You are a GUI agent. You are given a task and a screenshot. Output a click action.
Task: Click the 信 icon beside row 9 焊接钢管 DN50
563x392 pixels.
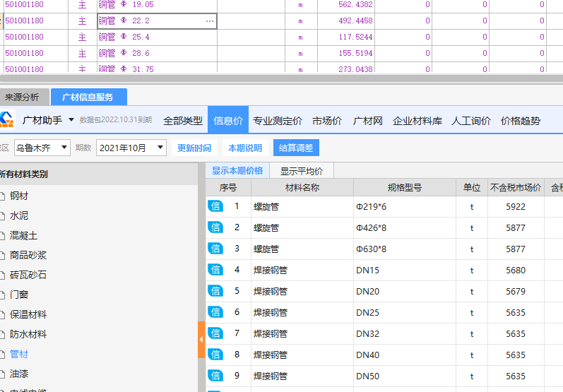pyautogui.click(x=215, y=376)
